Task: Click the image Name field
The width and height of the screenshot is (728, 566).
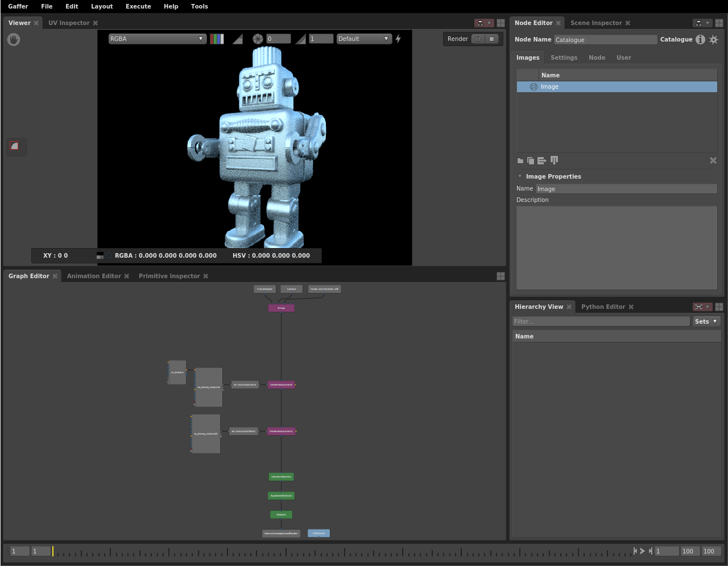Action: pos(626,189)
